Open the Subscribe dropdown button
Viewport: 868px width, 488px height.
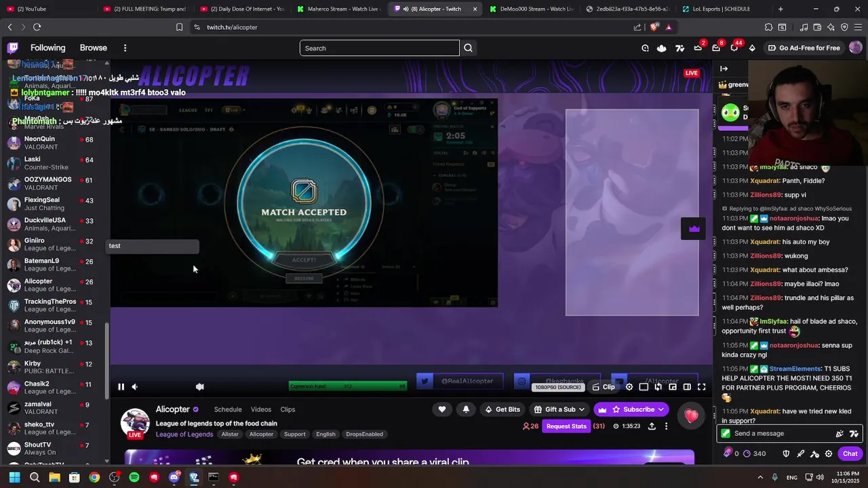click(631, 409)
